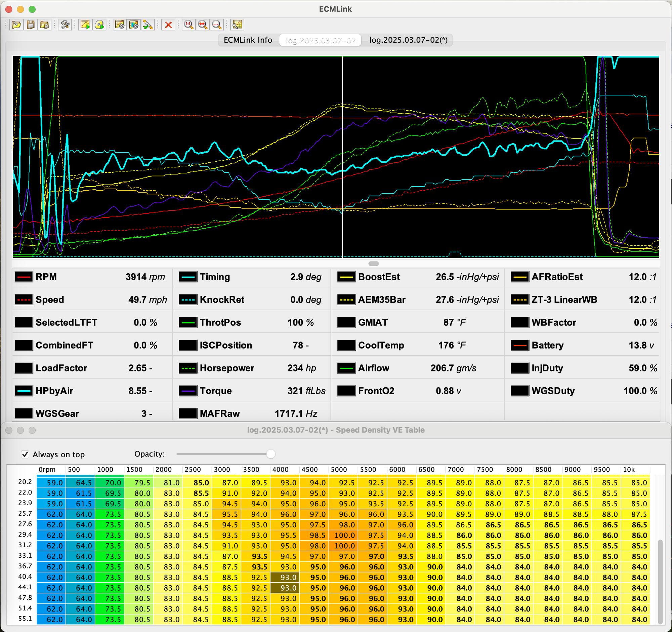Click the WGSDuty black swatch
The width and height of the screenshot is (672, 632).
(520, 391)
